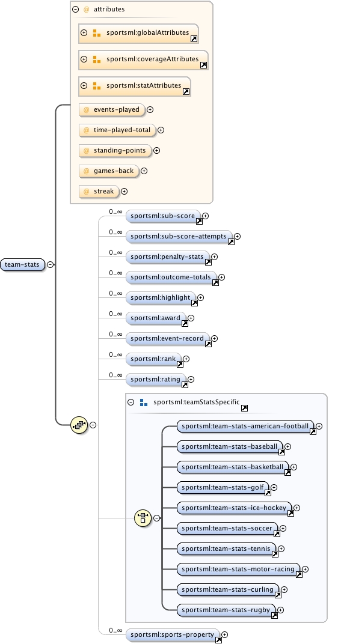Collapse the team-stats root node
The width and height of the screenshot is (338, 644).
[50, 264]
